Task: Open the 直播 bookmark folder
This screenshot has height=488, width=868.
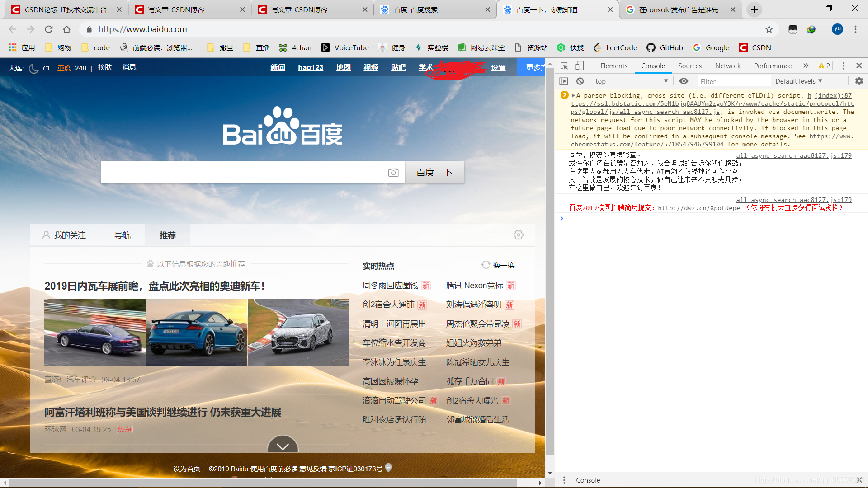Action: (256, 47)
